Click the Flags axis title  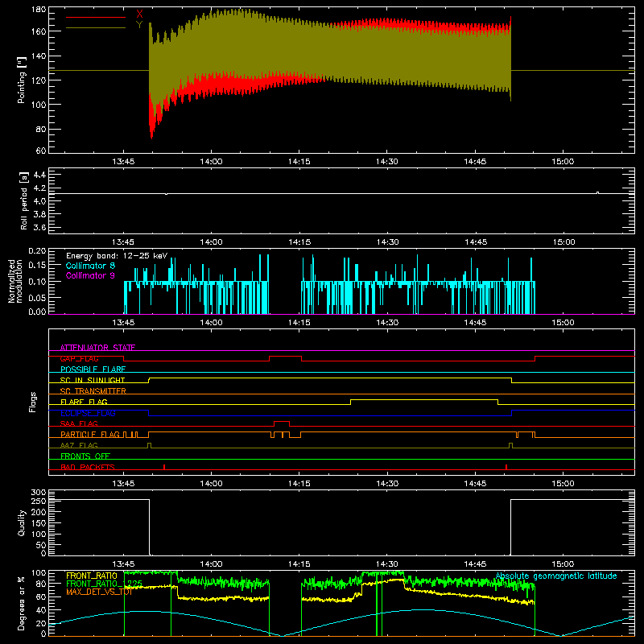(32, 402)
